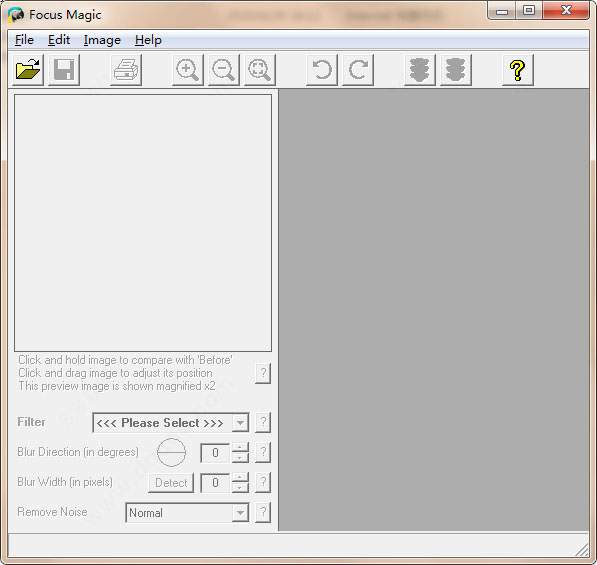Open an image file with folder icon
Screen dimensions: 597x565
pyautogui.click(x=28, y=70)
